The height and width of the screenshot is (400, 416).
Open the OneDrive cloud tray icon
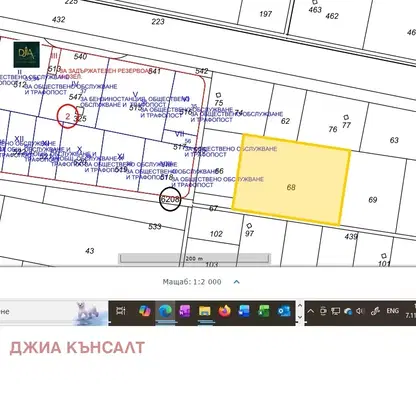click(348, 311)
